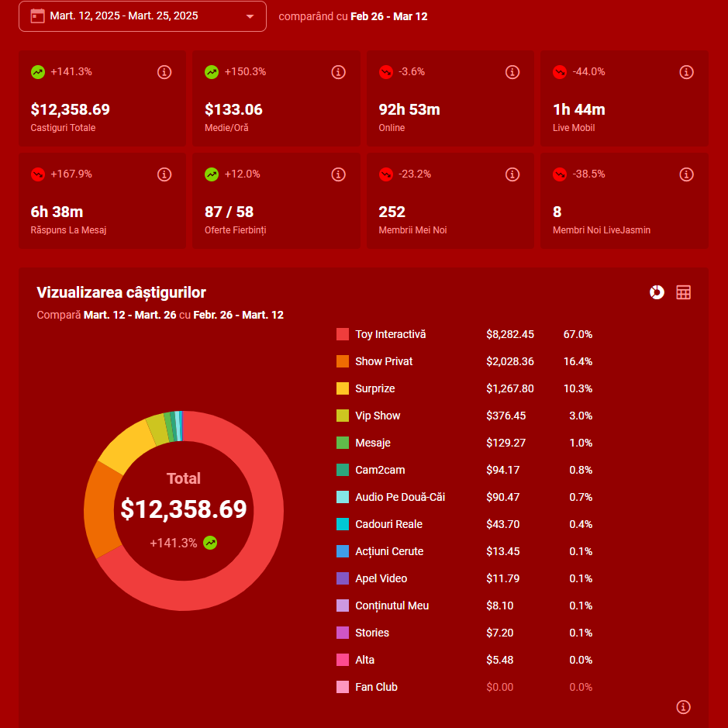
Task: Switch to donut chart view
Action: pos(657,292)
